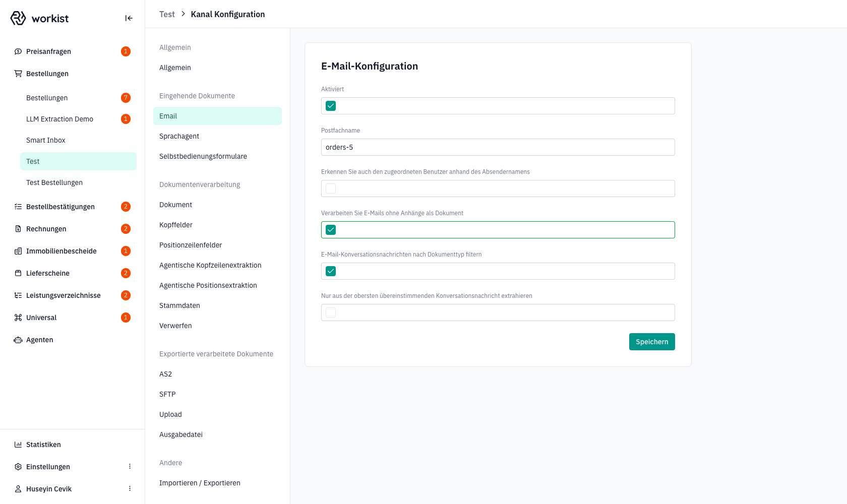Open Agentische Kopfzeilenextraktion

click(217, 265)
